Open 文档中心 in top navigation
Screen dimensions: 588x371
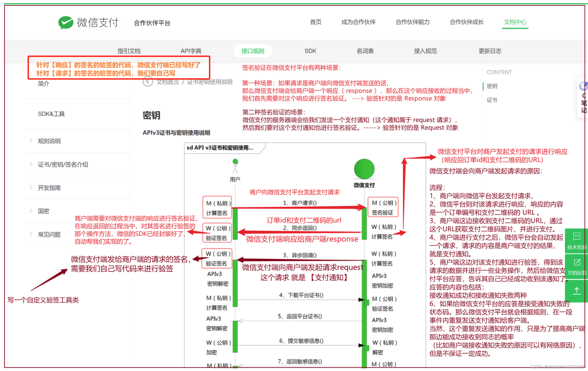point(515,22)
